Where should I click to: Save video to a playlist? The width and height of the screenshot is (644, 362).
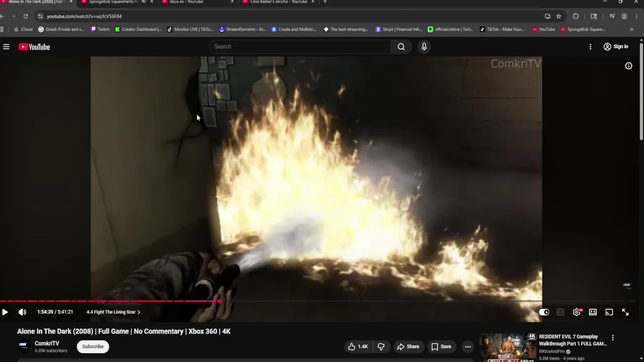click(x=441, y=346)
